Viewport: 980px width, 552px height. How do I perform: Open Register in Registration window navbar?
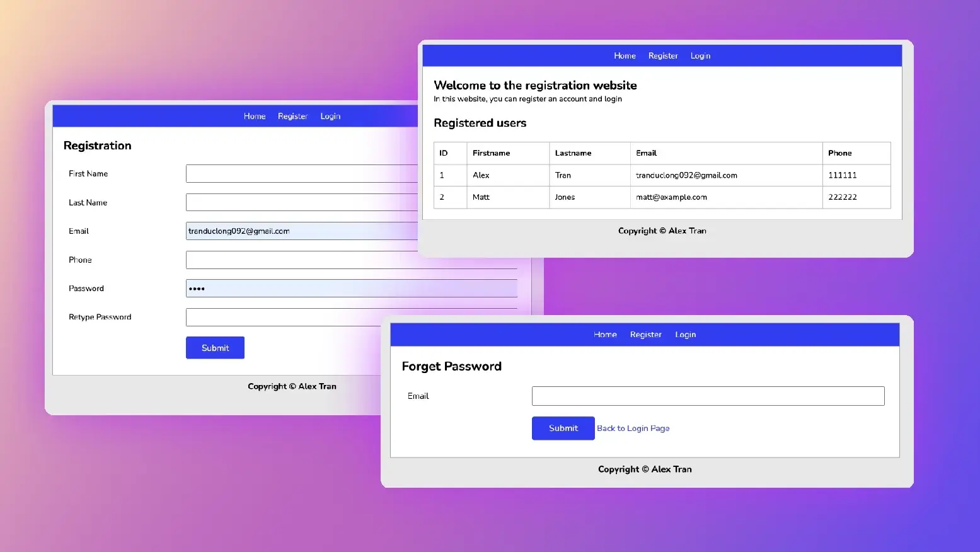click(x=292, y=116)
